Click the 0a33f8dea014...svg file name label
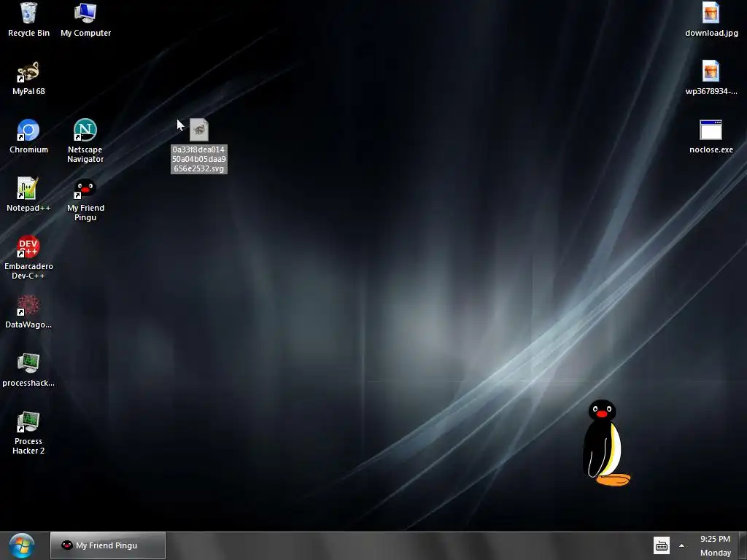The width and height of the screenshot is (747, 560). pos(199,159)
